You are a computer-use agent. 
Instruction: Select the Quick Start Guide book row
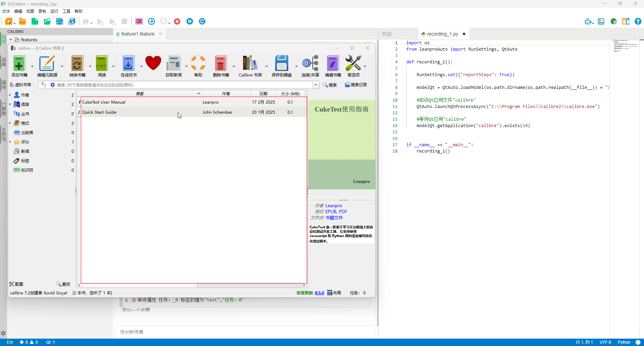click(192, 112)
